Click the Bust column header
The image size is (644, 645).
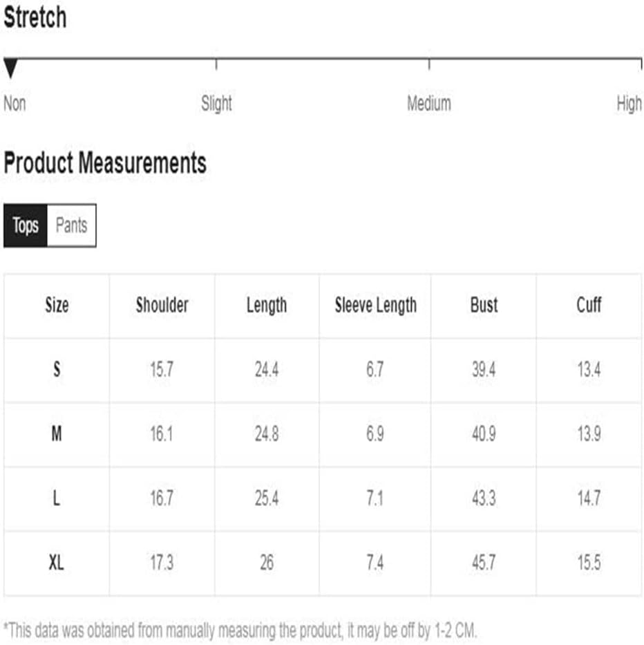484,306
